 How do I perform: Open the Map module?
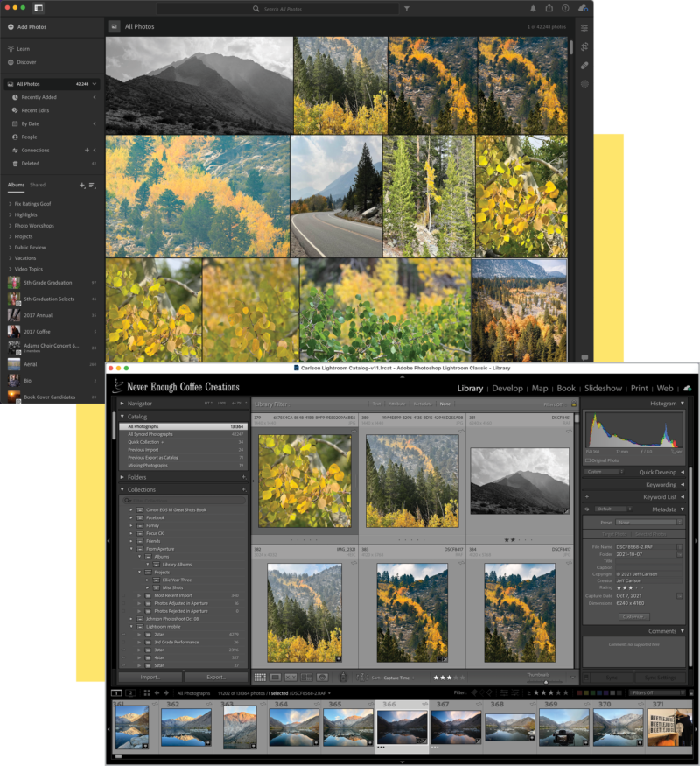(539, 389)
